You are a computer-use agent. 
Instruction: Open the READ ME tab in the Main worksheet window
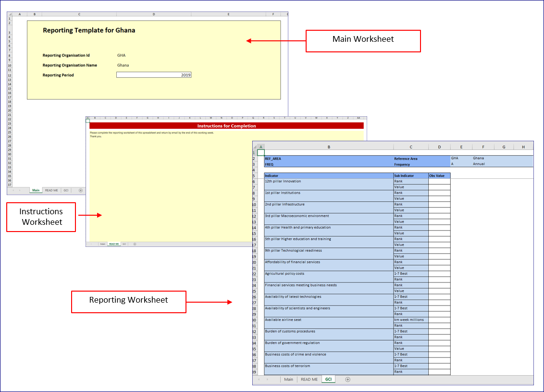click(51, 191)
